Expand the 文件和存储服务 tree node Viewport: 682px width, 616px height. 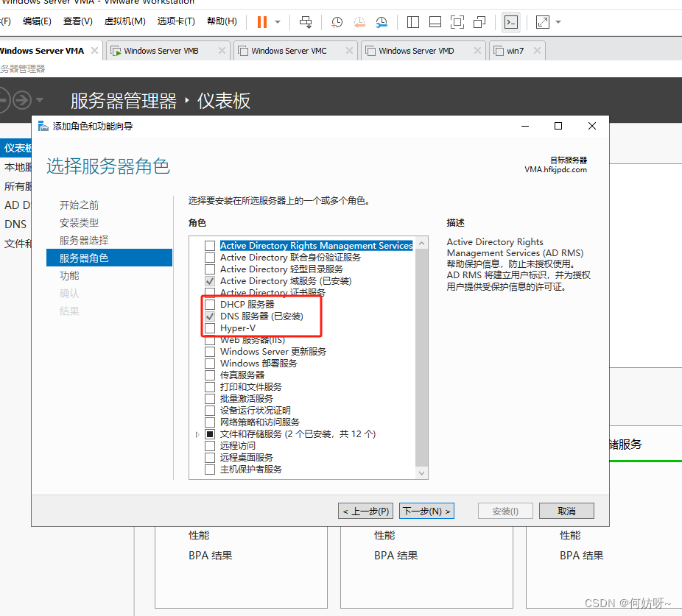197,434
